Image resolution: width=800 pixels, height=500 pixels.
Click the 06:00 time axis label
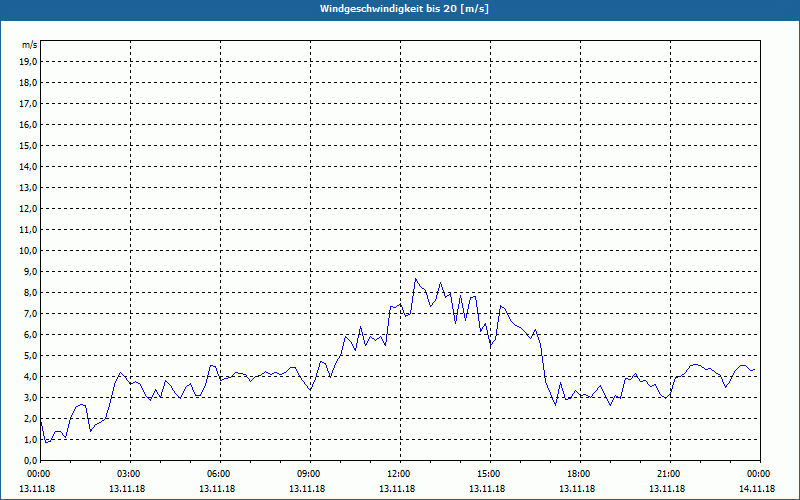pos(217,474)
